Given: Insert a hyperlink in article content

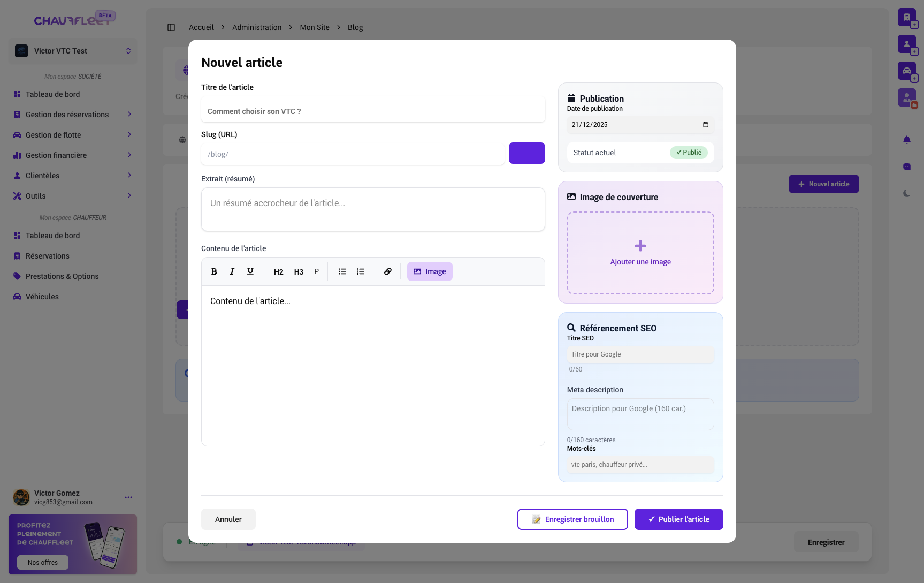Looking at the screenshot, I should [x=388, y=271].
